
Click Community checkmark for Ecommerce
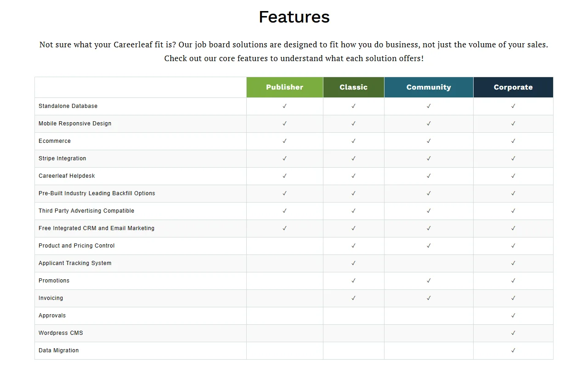point(429,141)
